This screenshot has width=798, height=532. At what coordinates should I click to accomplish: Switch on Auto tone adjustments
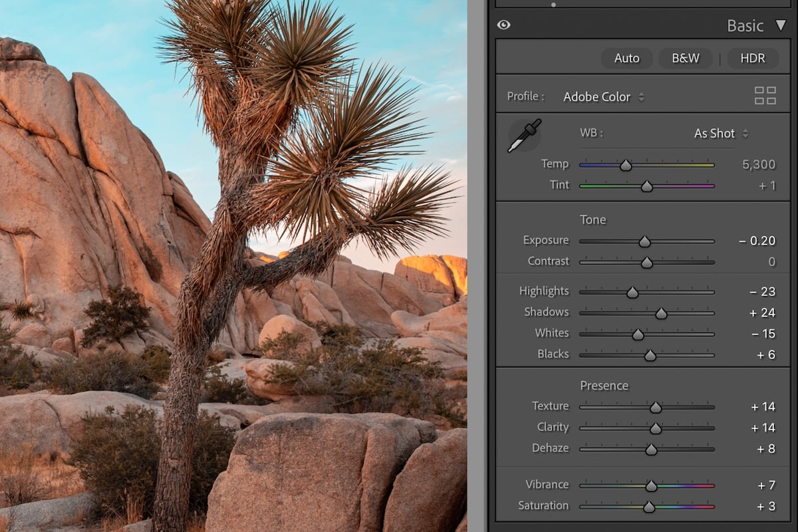[x=626, y=58]
